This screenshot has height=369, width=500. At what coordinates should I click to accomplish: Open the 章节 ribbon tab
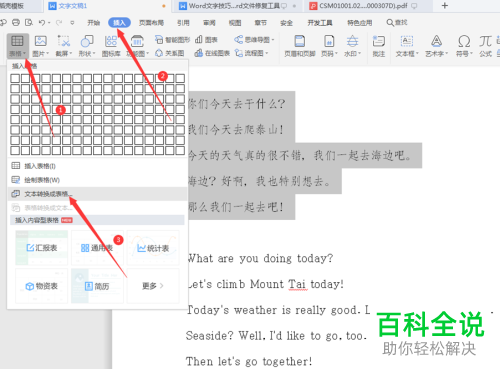[261, 23]
